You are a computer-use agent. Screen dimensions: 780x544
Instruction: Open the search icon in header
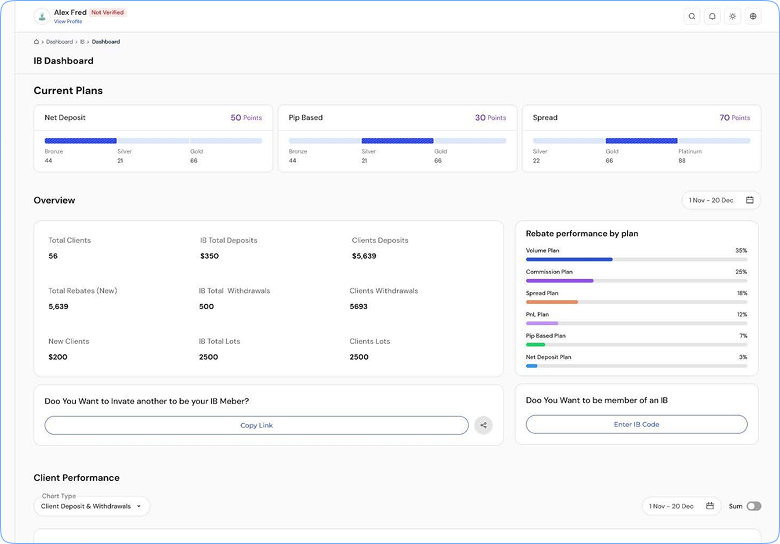click(x=692, y=16)
